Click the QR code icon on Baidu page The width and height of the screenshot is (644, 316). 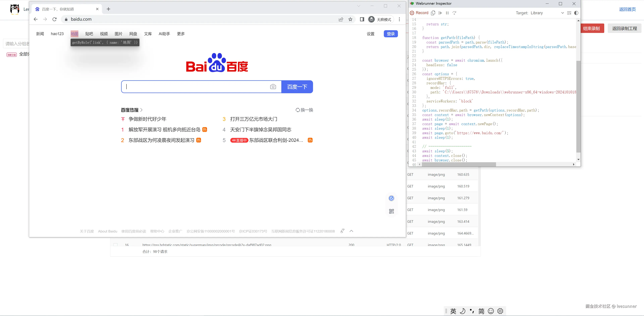click(391, 211)
